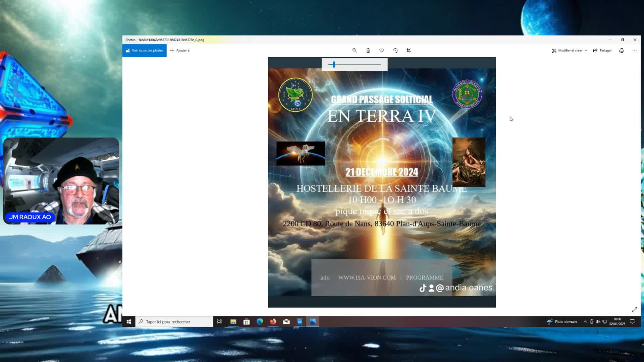Click the @andia.oanes TikTok handle

point(464,288)
